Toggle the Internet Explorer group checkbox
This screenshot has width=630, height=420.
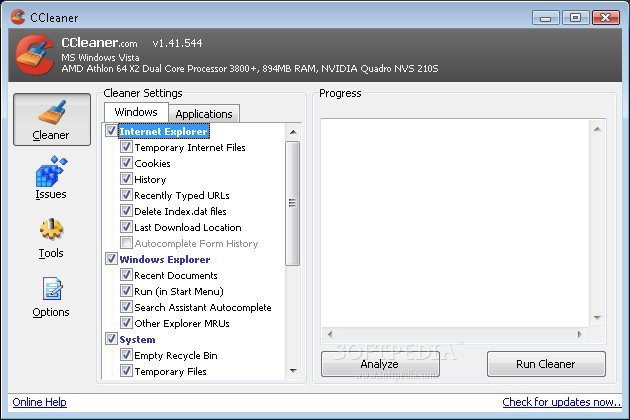tap(111, 131)
